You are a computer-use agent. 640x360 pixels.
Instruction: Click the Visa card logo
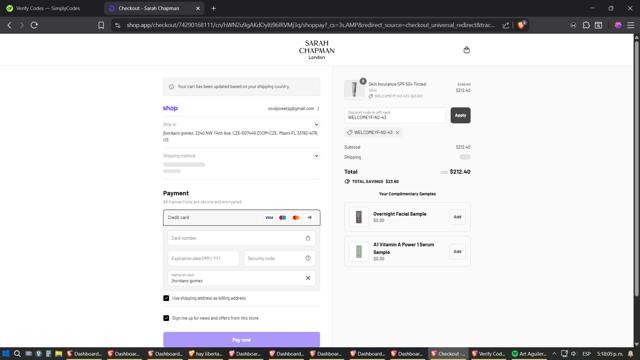(269, 218)
